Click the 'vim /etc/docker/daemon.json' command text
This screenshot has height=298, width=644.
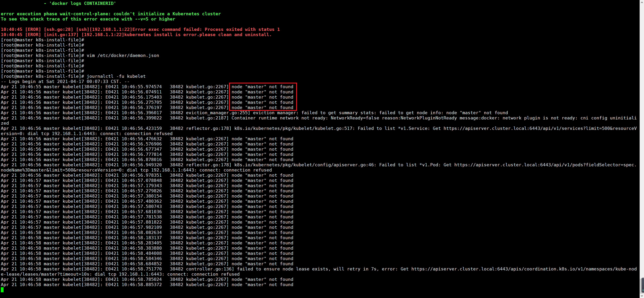tap(123, 56)
